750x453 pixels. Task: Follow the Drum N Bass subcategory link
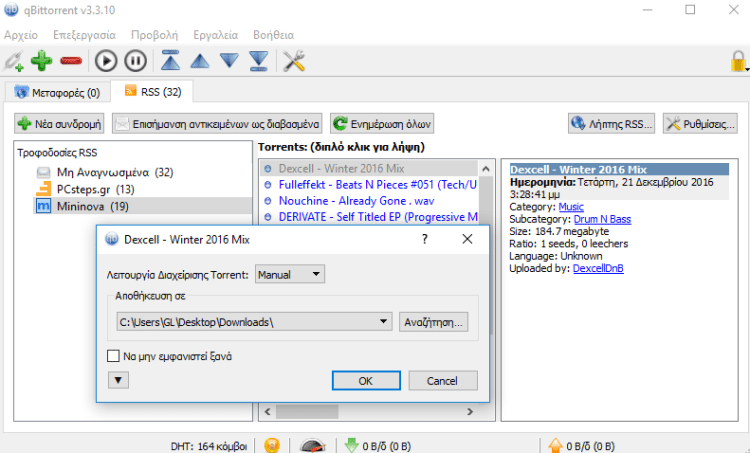pos(602,219)
